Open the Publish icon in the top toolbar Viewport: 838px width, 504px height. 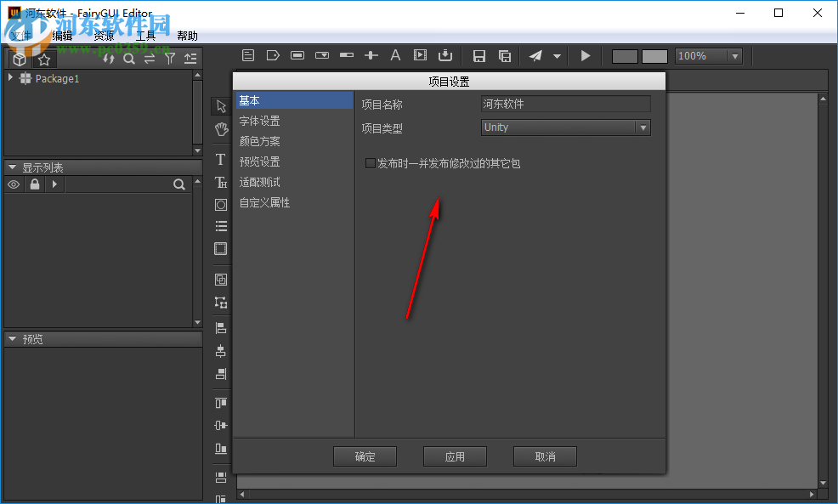pos(535,55)
